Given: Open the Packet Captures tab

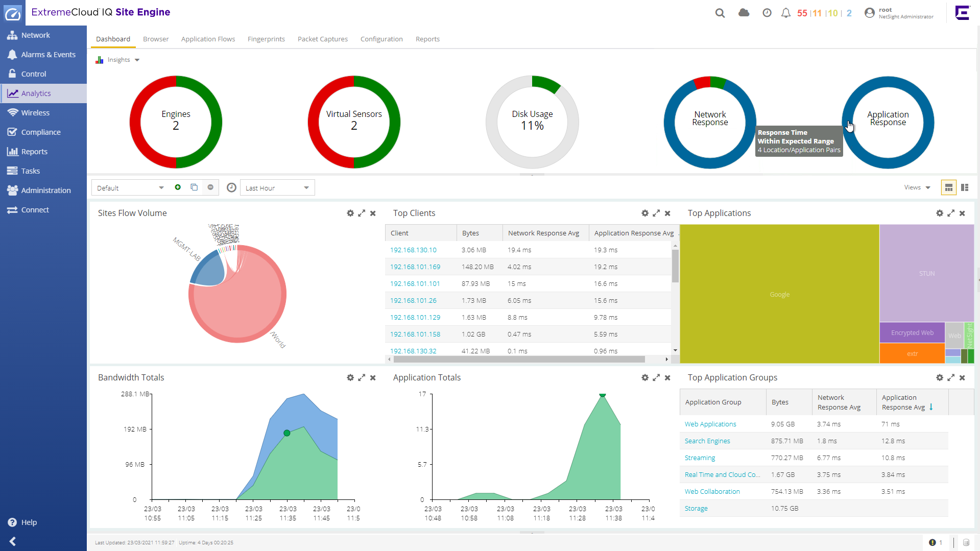Looking at the screenshot, I should (323, 39).
